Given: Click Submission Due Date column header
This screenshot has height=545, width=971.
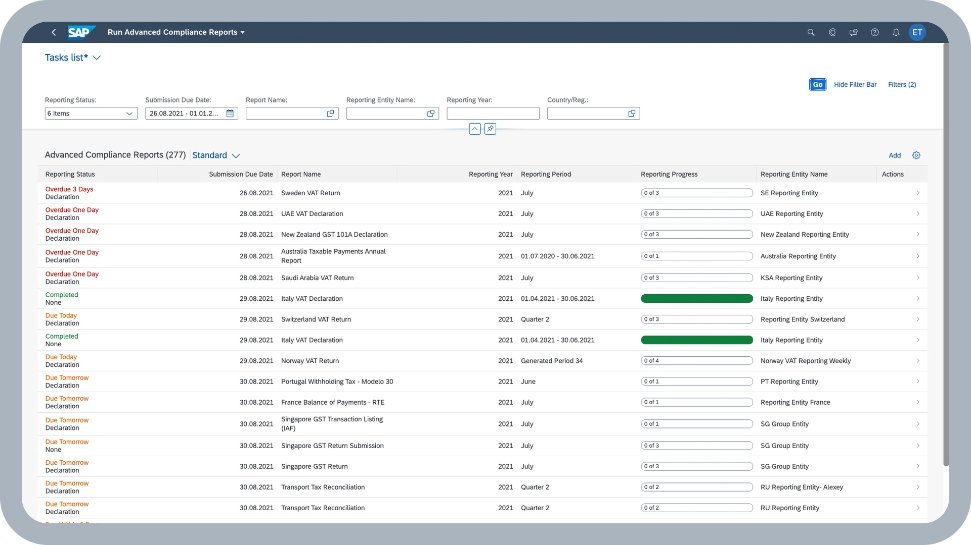Looking at the screenshot, I should [x=241, y=175].
